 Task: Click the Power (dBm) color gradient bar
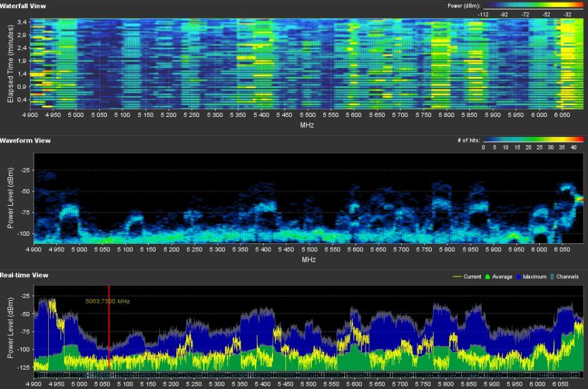click(533, 6)
